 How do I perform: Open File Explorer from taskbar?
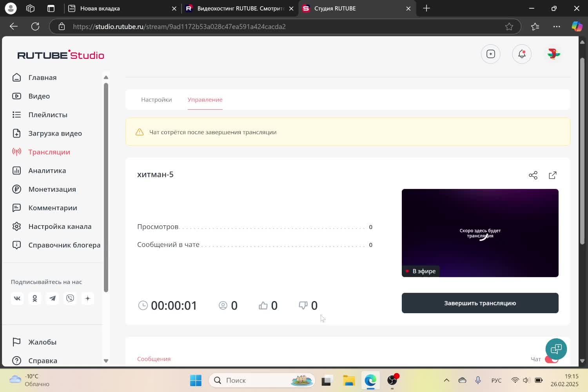[x=349, y=380]
